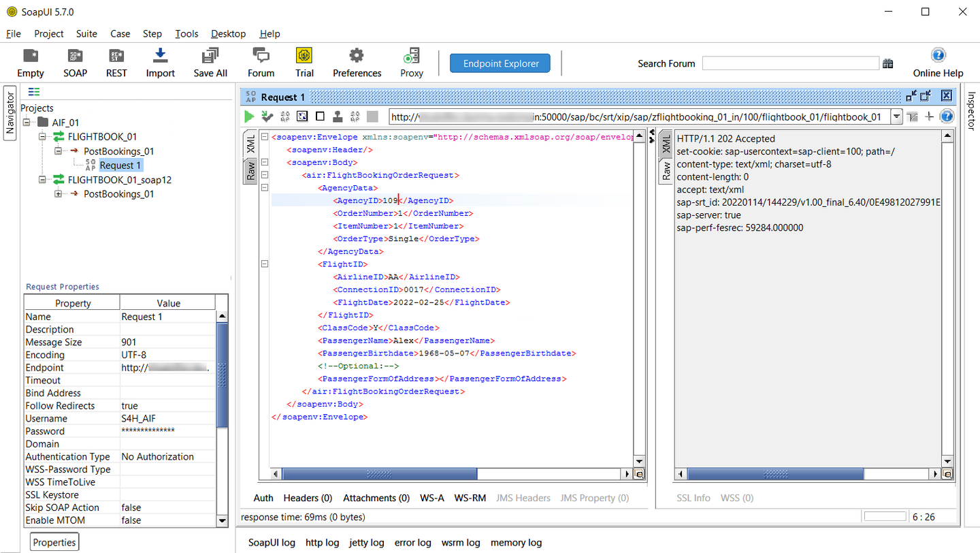The height and width of the screenshot is (553, 980).
Task: Open the http log tab
Action: coord(322,543)
